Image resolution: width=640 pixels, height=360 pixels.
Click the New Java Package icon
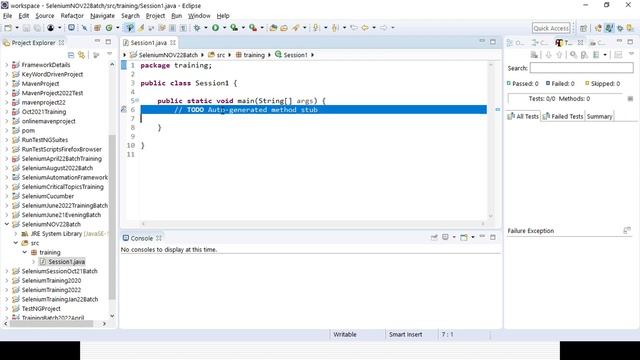point(97,28)
